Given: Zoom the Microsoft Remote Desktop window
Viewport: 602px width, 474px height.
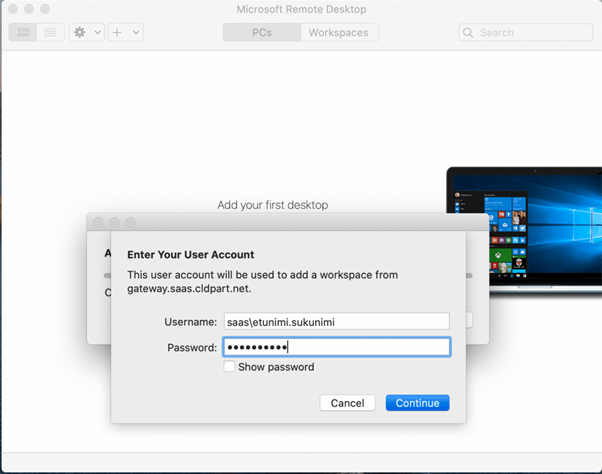Looking at the screenshot, I should tap(45, 9).
